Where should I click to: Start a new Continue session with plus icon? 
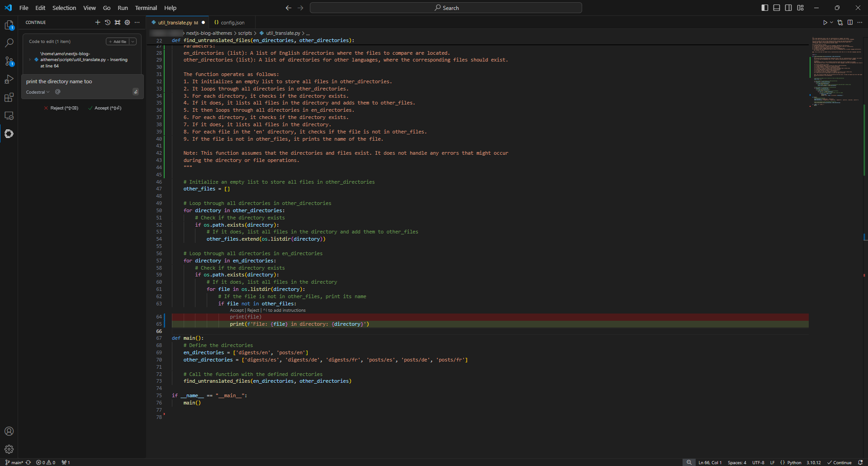pyautogui.click(x=98, y=22)
